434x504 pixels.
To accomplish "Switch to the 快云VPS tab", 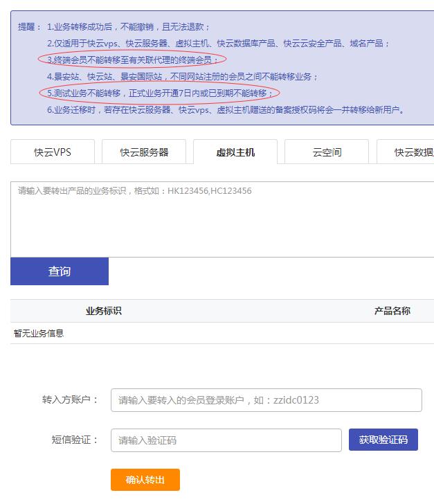I will (53, 152).
